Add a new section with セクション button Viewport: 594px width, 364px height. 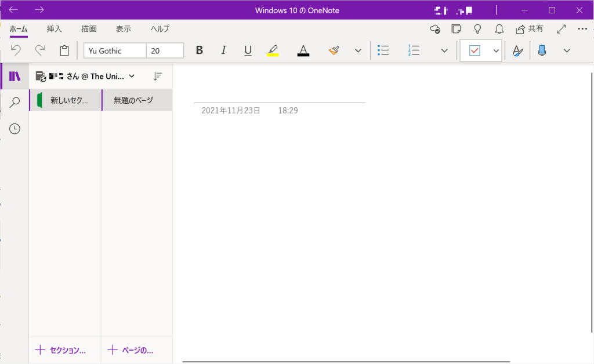[60, 350]
